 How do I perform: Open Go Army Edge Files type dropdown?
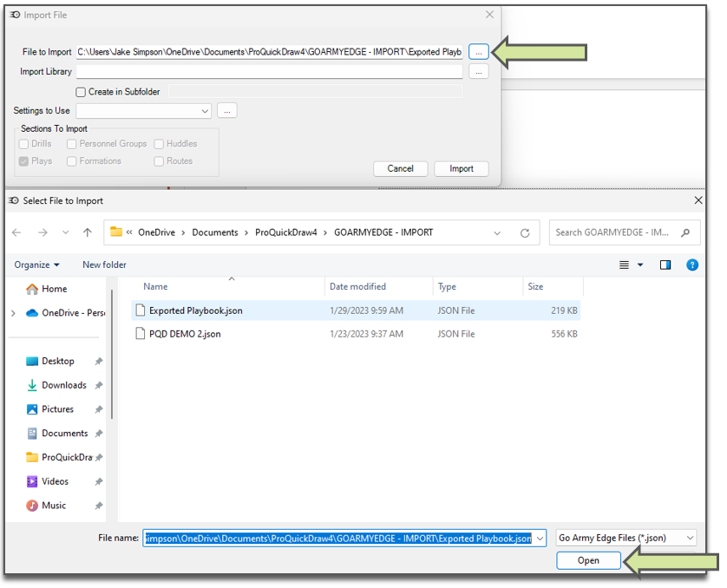[625, 538]
